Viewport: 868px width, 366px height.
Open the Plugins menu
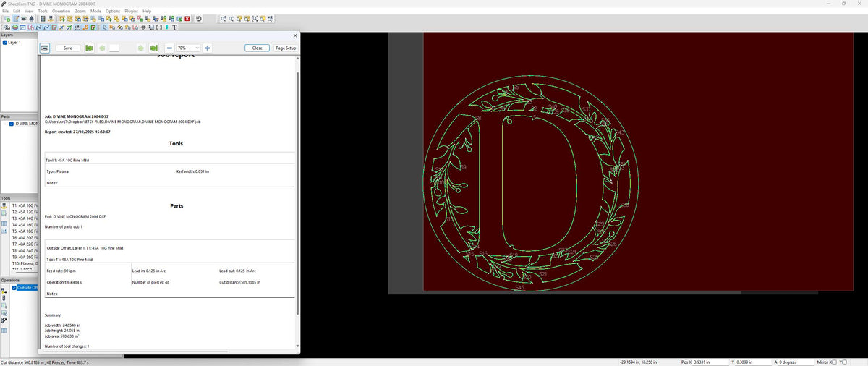(x=132, y=12)
